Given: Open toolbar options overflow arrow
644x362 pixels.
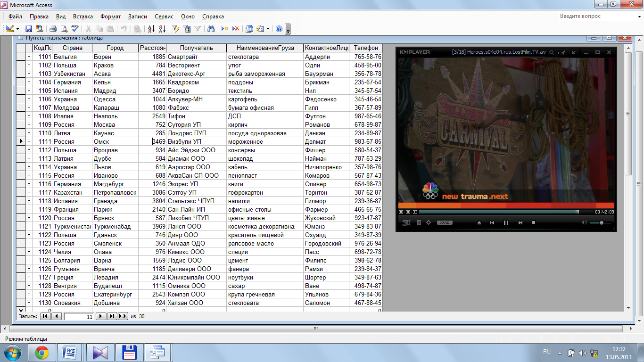Looking at the screenshot, I should 288,30.
